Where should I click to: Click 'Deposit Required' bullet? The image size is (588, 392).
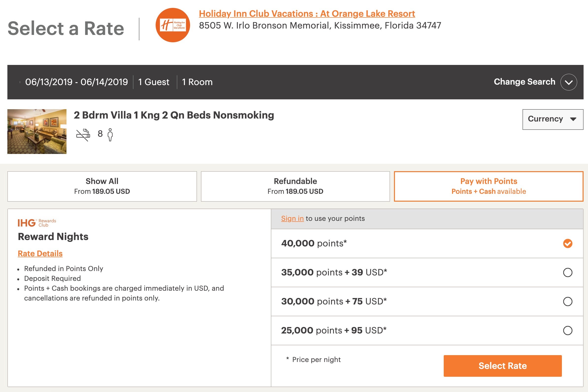click(52, 278)
